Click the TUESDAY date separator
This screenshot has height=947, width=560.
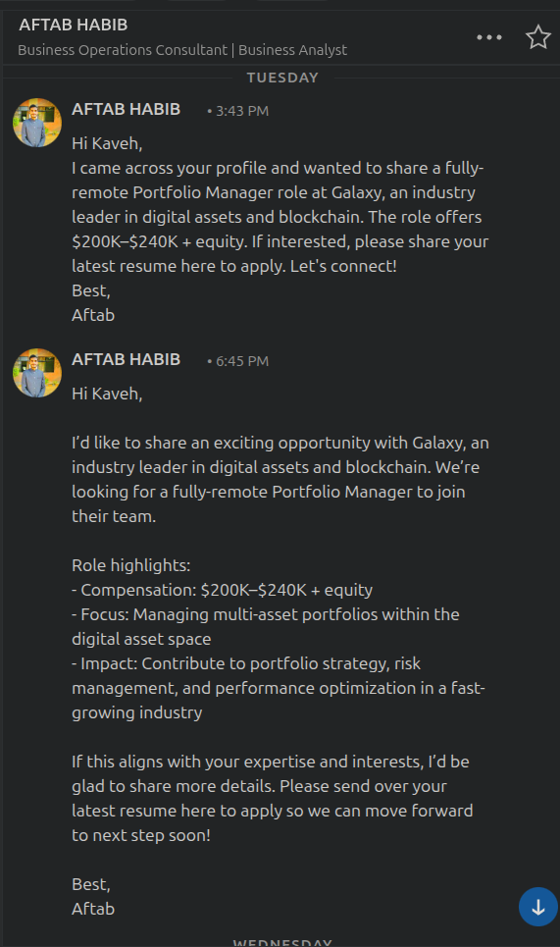[282, 78]
